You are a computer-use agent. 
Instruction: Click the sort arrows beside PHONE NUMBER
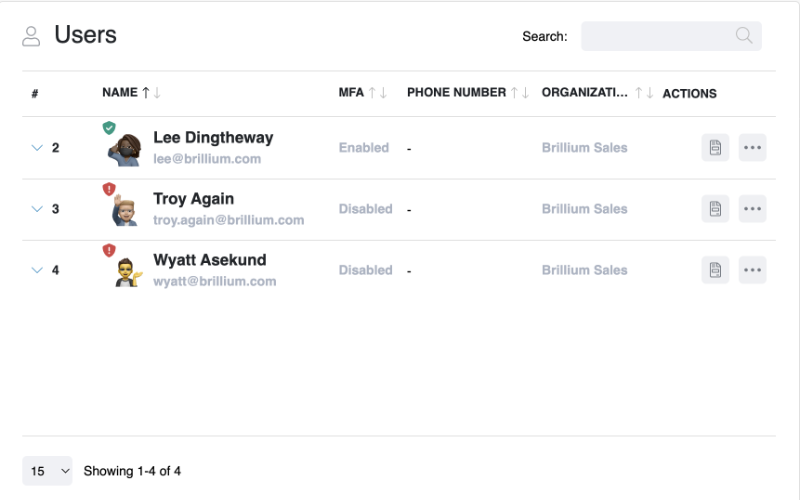coord(520,93)
